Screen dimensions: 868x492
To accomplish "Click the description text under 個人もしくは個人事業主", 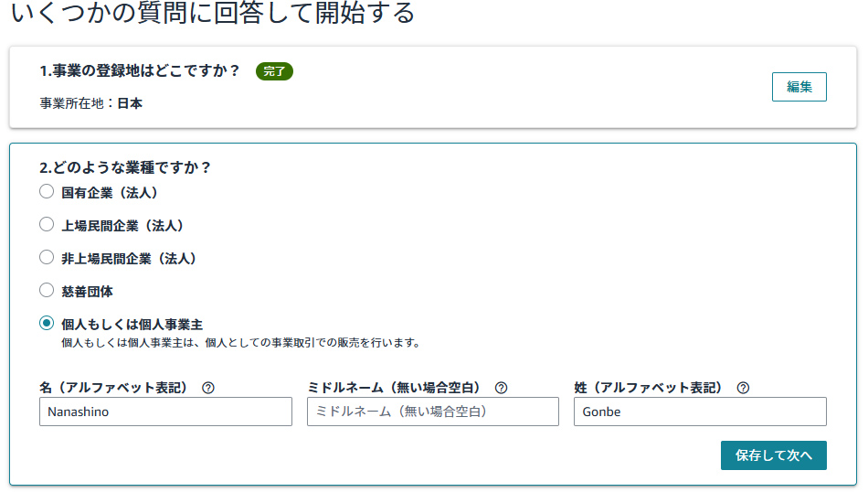I will (241, 343).
